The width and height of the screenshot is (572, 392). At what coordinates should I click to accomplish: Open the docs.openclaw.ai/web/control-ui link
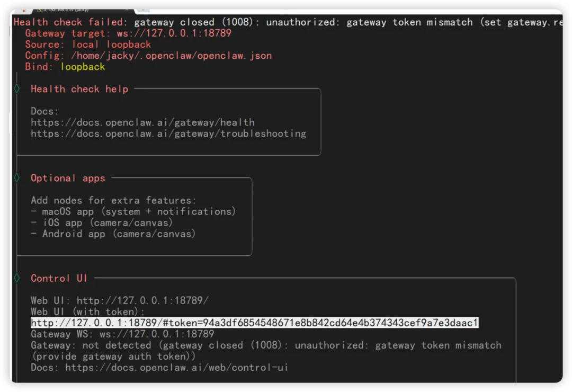pyautogui.click(x=177, y=367)
